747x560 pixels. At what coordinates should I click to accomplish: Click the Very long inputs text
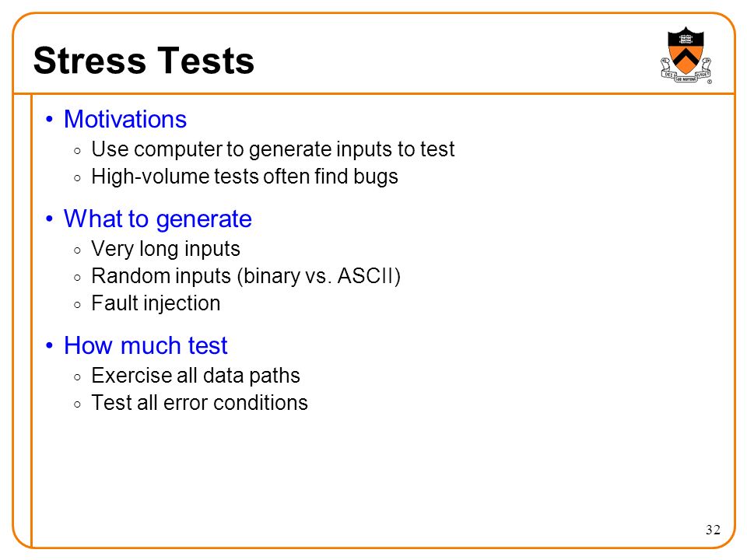tap(166, 249)
